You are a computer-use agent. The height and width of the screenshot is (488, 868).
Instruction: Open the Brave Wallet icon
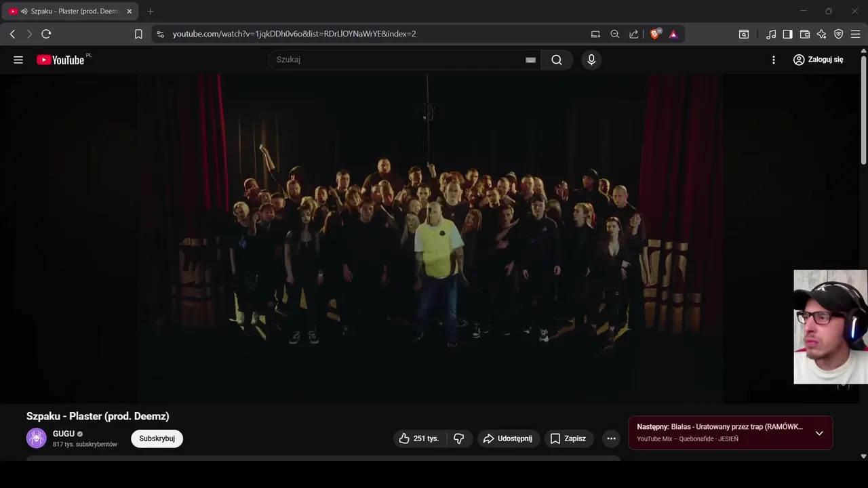(x=805, y=34)
